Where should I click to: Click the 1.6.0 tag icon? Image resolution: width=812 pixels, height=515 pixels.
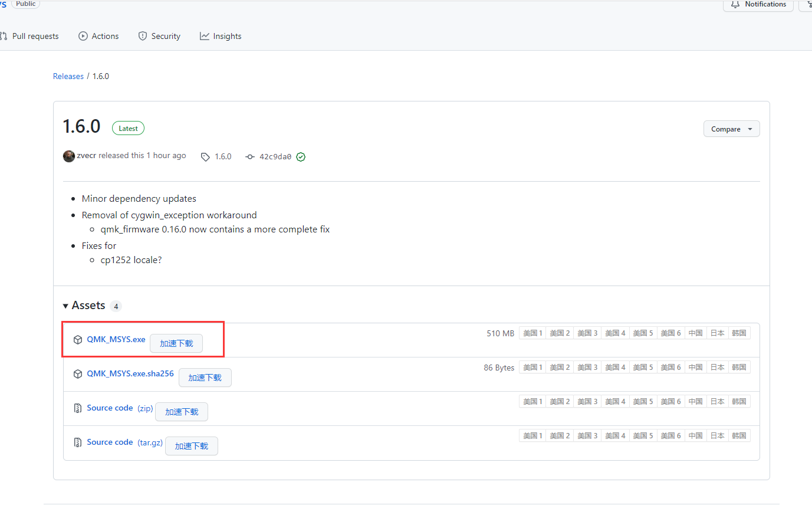click(205, 157)
